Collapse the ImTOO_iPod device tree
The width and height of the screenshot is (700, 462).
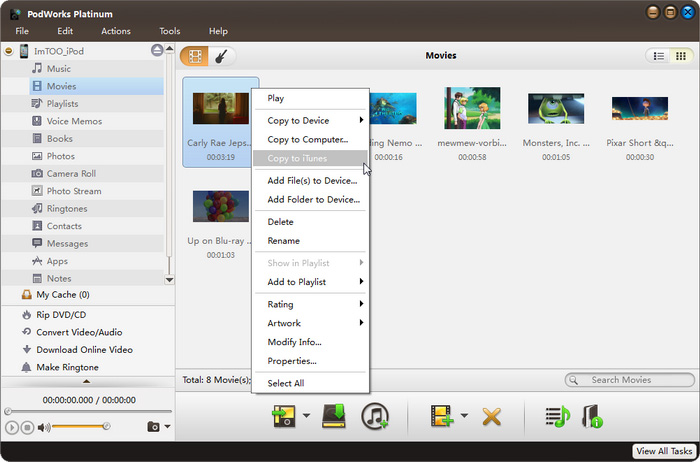[8, 51]
